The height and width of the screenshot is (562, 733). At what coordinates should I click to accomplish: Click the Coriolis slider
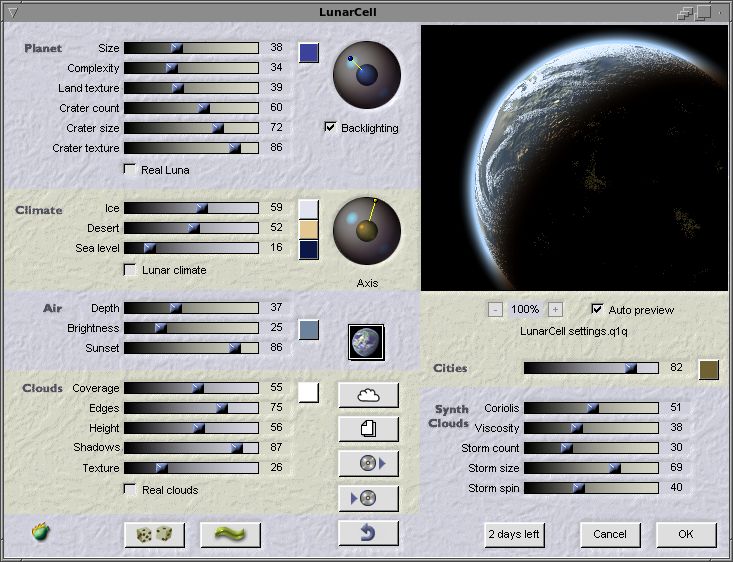point(591,408)
